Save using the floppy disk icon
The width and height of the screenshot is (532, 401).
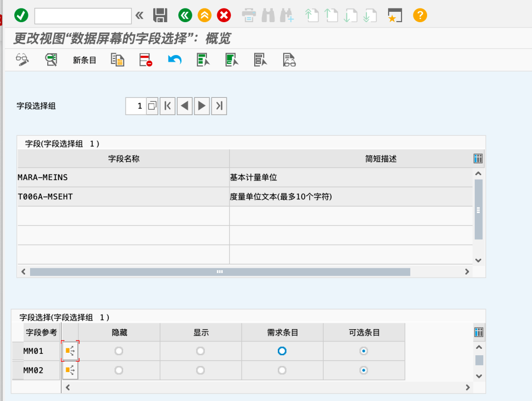click(x=160, y=15)
